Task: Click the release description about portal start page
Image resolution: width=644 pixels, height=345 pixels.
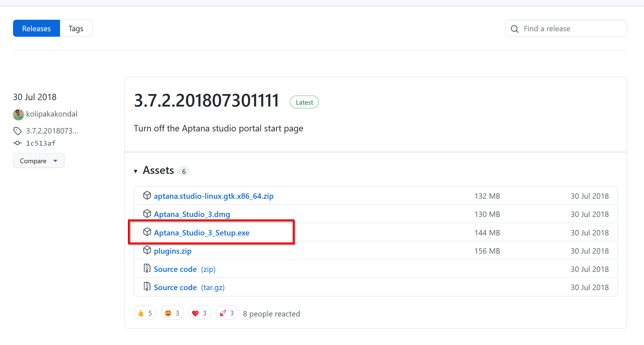Action: (219, 129)
